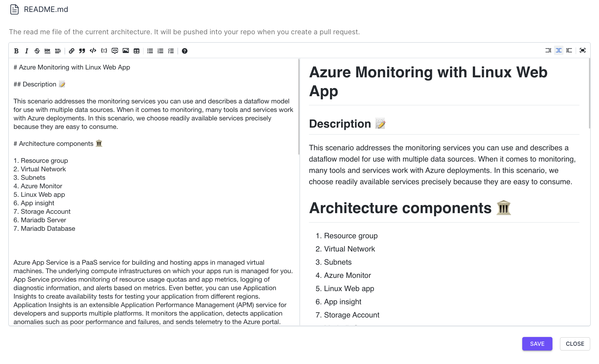Insert a code block with the braces icon

pyautogui.click(x=104, y=51)
